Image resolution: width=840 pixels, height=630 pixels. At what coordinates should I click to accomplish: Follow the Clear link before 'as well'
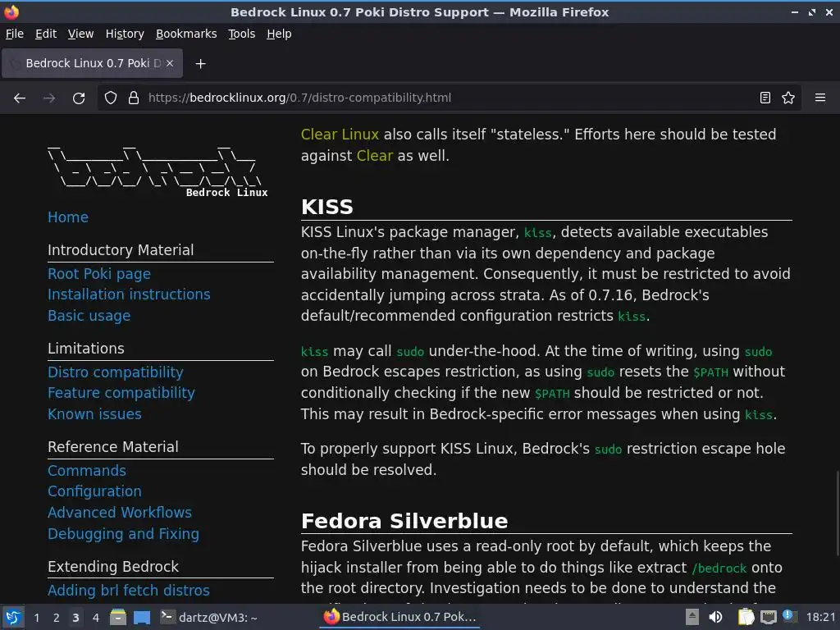tap(374, 156)
